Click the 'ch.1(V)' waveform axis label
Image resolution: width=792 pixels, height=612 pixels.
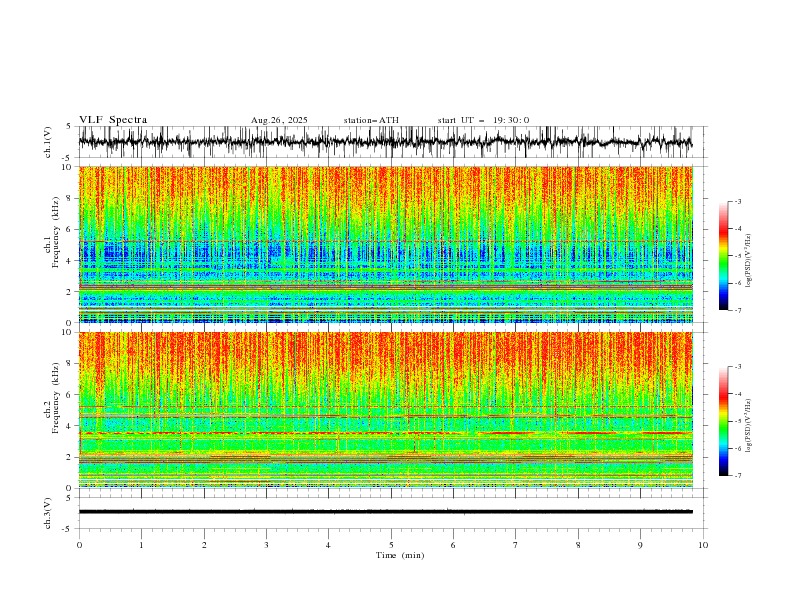[x=48, y=141]
